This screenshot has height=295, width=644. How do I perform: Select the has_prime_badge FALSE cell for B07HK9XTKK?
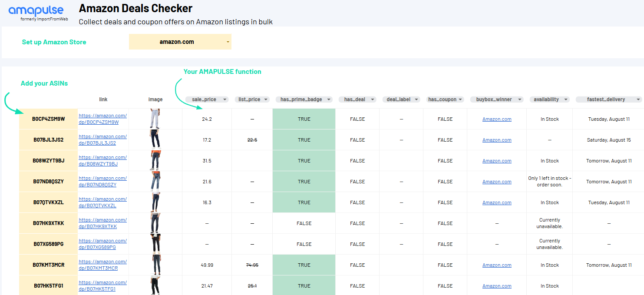click(304, 223)
